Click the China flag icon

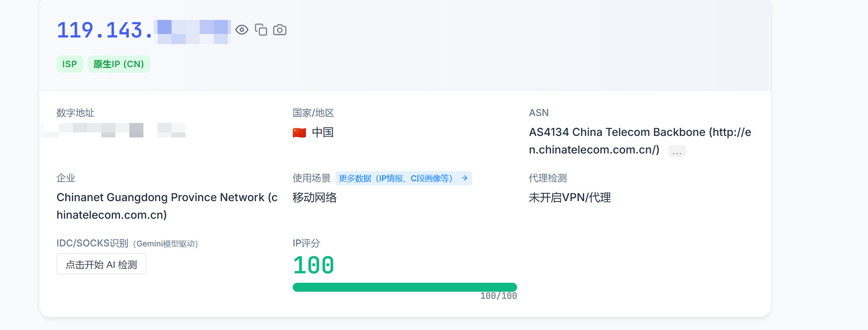[x=299, y=133]
